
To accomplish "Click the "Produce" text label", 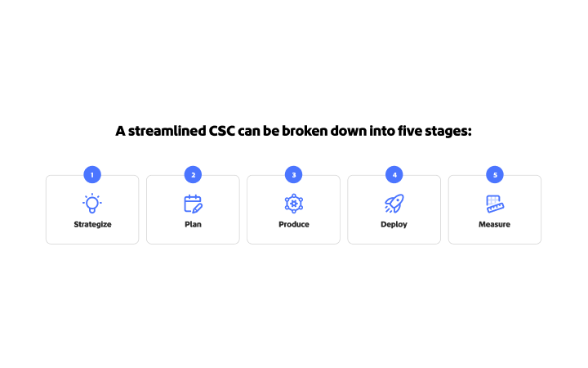I will tap(294, 224).
